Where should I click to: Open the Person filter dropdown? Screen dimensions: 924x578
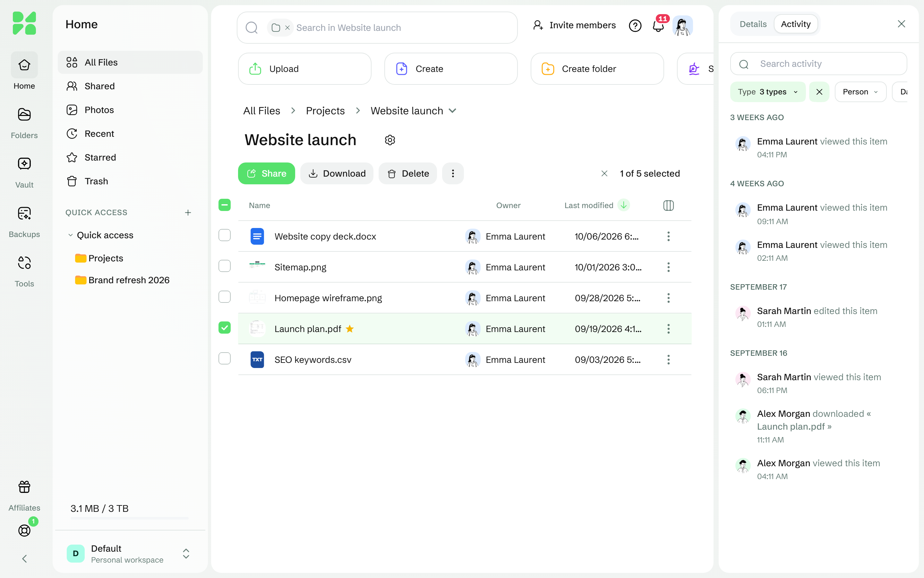(860, 92)
